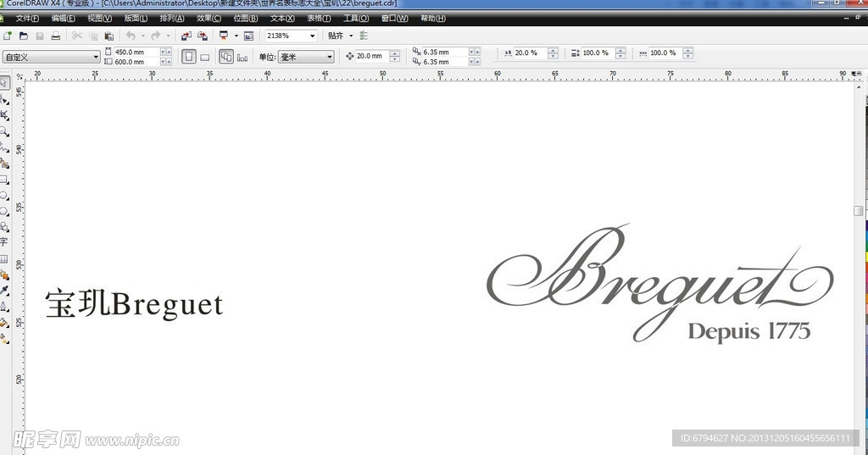The image size is (868, 455).
Task: Open the 视图(V) menu
Action: point(100,19)
